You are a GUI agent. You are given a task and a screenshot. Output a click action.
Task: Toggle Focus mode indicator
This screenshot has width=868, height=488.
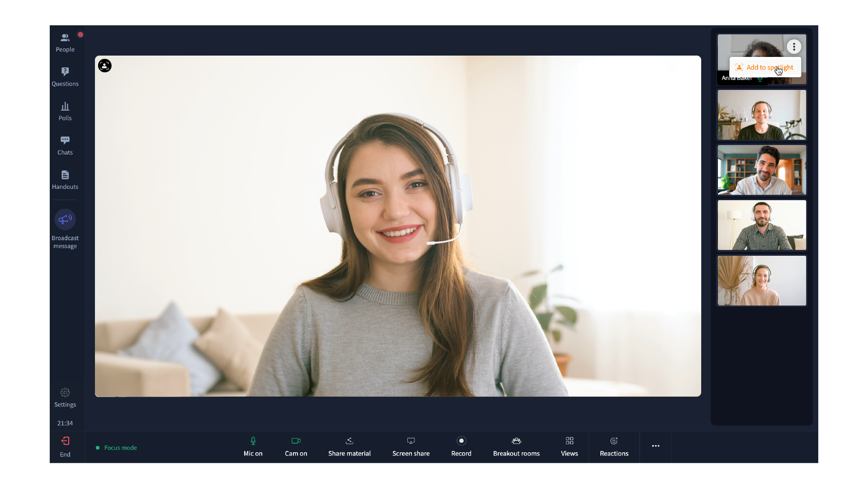(x=116, y=448)
